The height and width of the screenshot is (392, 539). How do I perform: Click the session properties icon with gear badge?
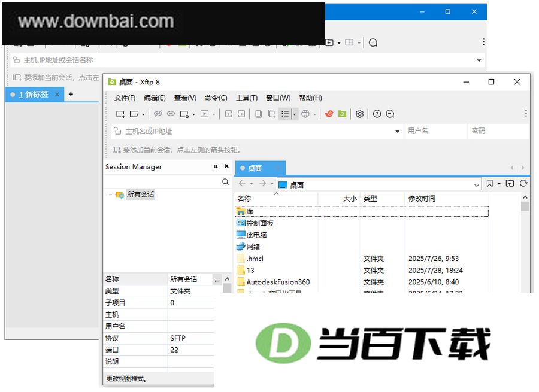184,114
